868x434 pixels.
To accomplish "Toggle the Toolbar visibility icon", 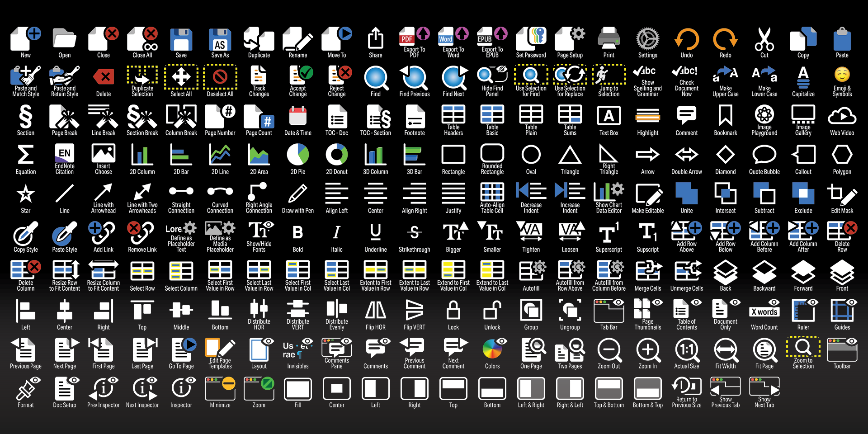I will (842, 350).
